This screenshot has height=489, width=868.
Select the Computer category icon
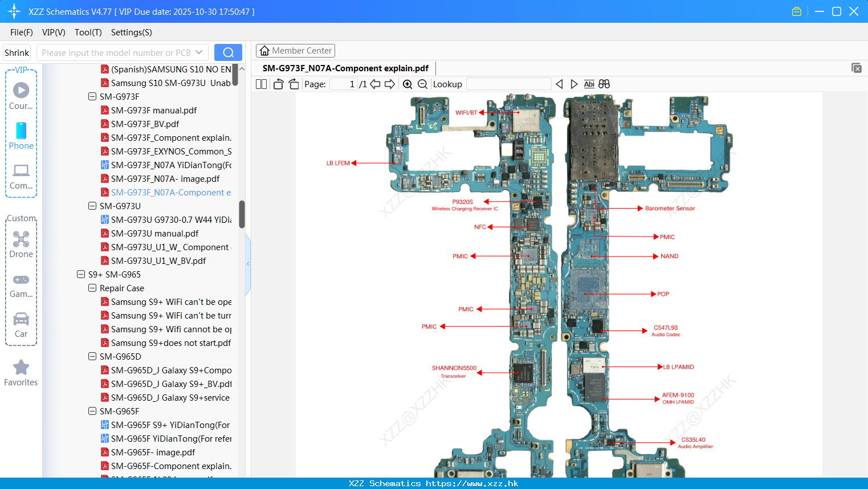[21, 176]
